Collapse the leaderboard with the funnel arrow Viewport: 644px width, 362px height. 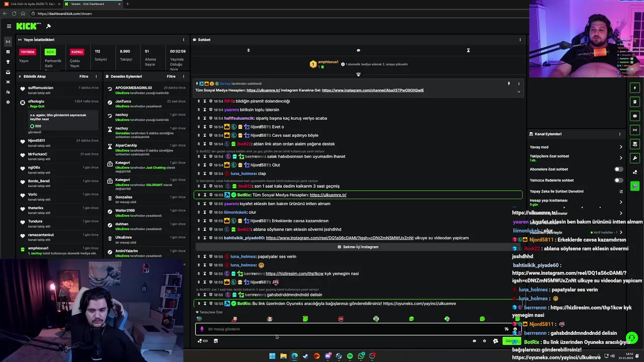point(358,74)
